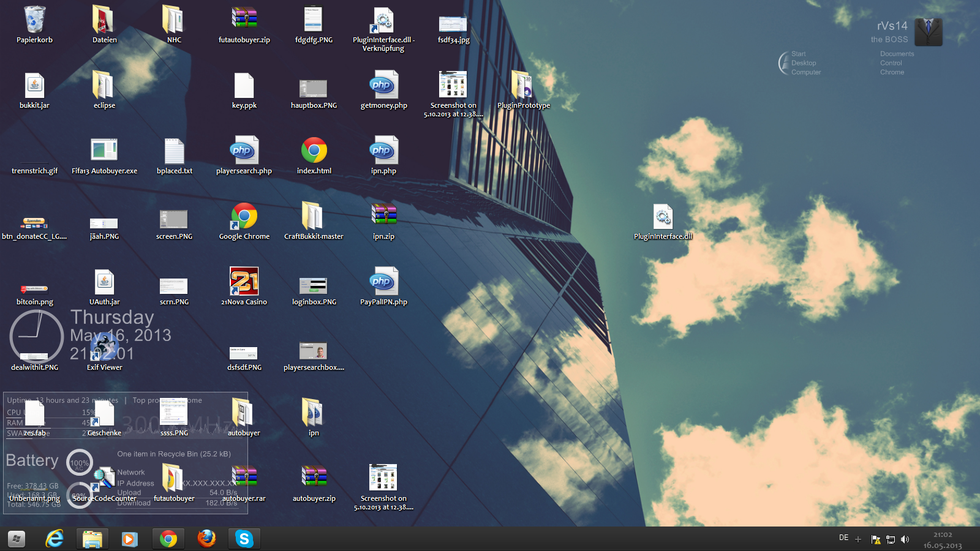The image size is (980, 551).
Task: Select the fsdf34.jpg image thumbnail
Action: click(x=453, y=24)
